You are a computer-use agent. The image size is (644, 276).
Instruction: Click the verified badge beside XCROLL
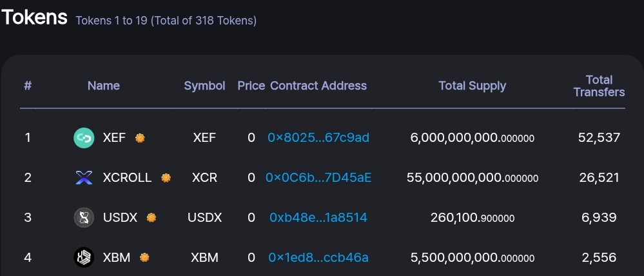click(x=166, y=178)
